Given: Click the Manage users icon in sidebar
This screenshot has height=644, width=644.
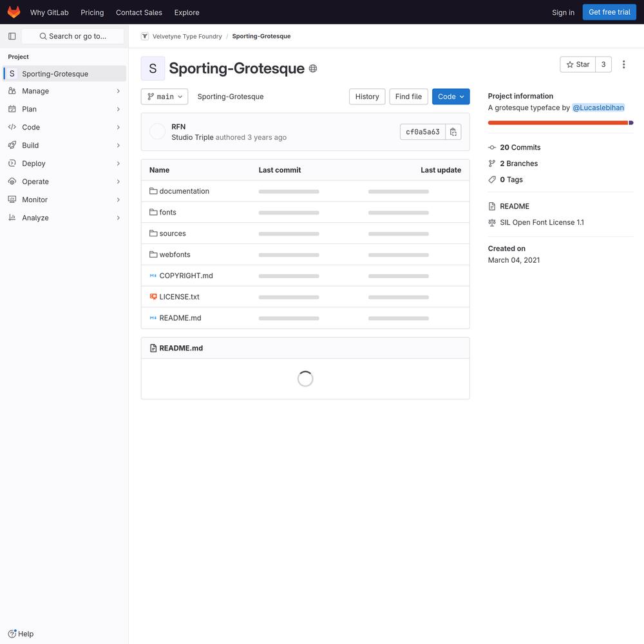Looking at the screenshot, I should pyautogui.click(x=12, y=91).
